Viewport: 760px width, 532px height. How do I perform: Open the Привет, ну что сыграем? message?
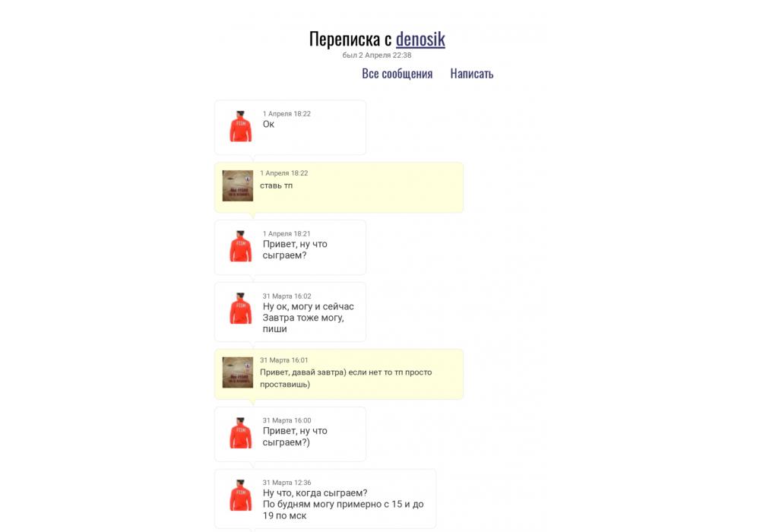[x=290, y=248]
